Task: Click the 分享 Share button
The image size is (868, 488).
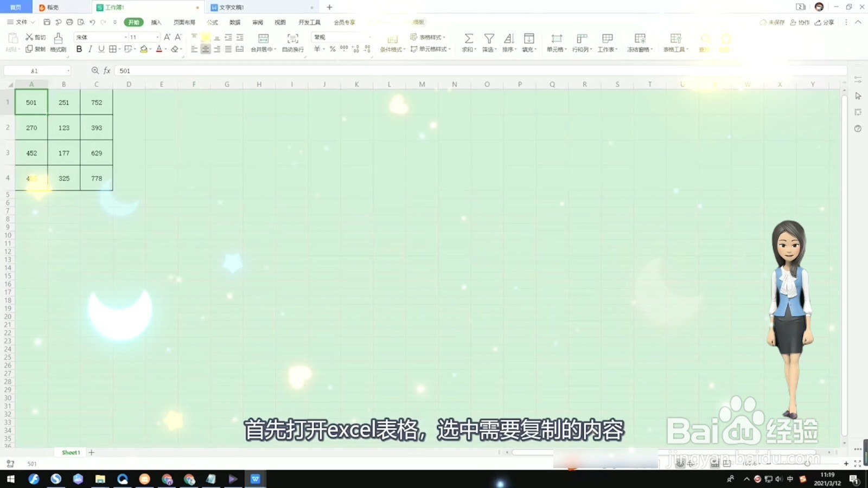Action: (x=825, y=22)
